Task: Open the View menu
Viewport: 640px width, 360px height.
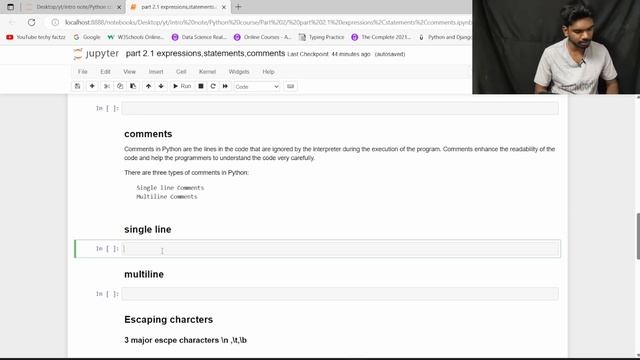Action: point(129,72)
